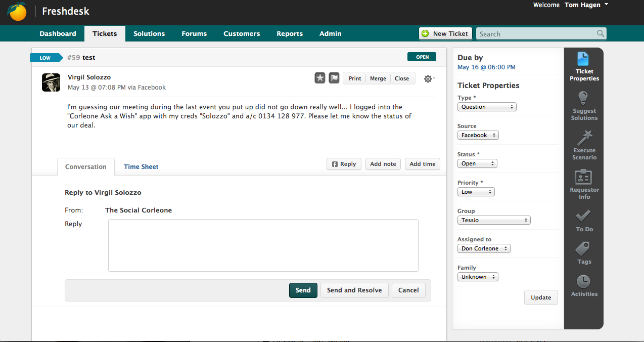Flag the ticket as spam

pyautogui.click(x=334, y=78)
